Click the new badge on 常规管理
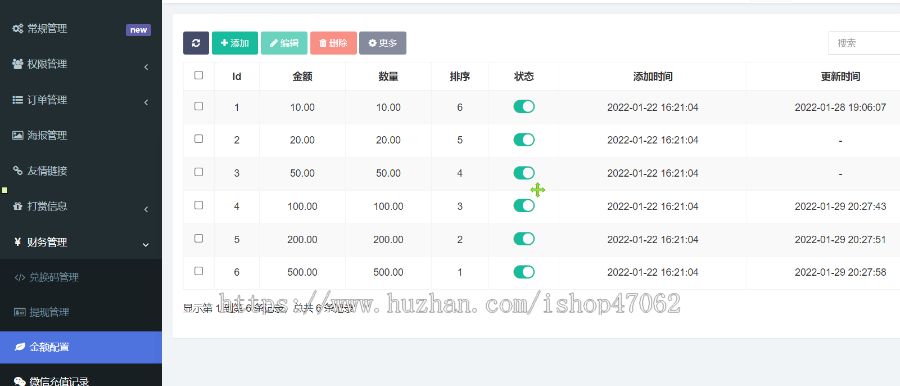The height and width of the screenshot is (386, 900). coord(138,30)
